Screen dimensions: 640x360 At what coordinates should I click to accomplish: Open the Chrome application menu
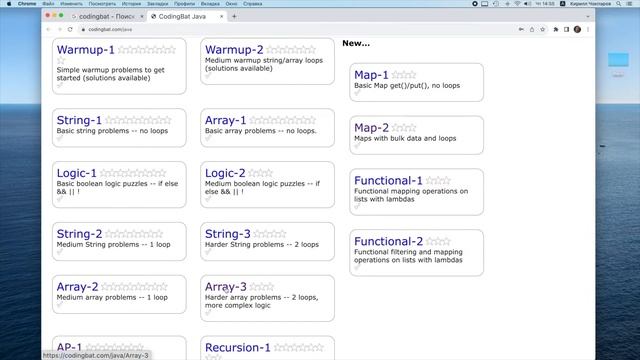(x=27, y=4)
